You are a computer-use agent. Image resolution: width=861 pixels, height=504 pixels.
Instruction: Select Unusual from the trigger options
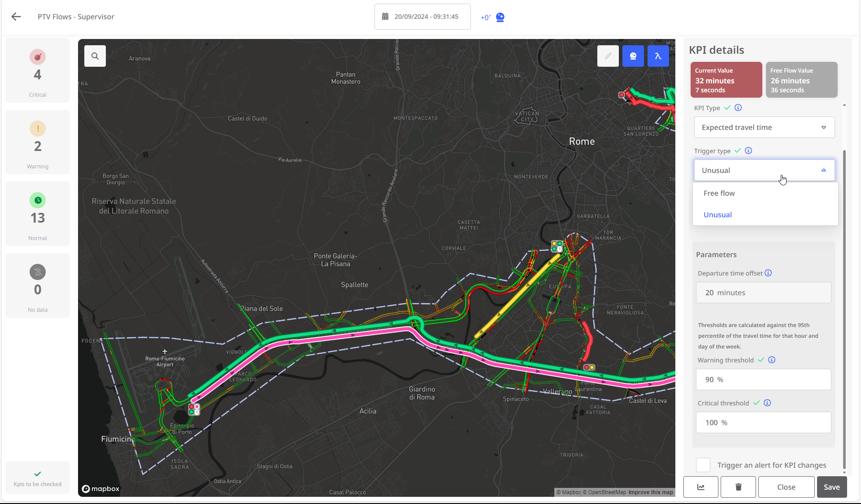tap(717, 215)
